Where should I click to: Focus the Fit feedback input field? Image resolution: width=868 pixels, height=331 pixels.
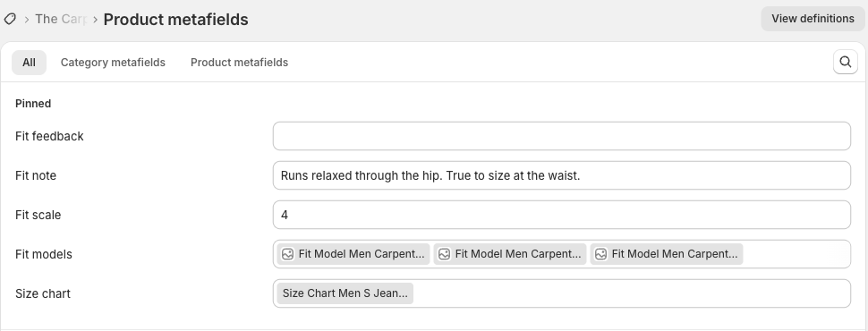pyautogui.click(x=561, y=136)
